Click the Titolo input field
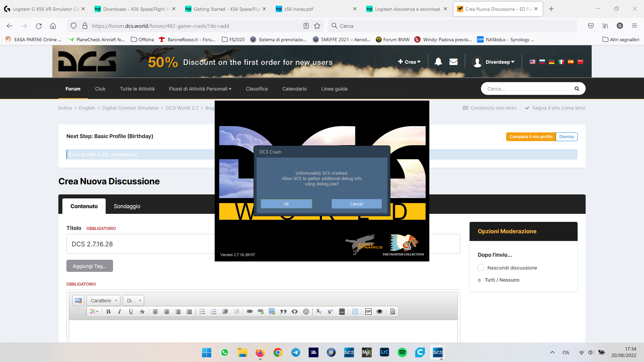Viewport: 644px width, 362px height. (x=263, y=244)
